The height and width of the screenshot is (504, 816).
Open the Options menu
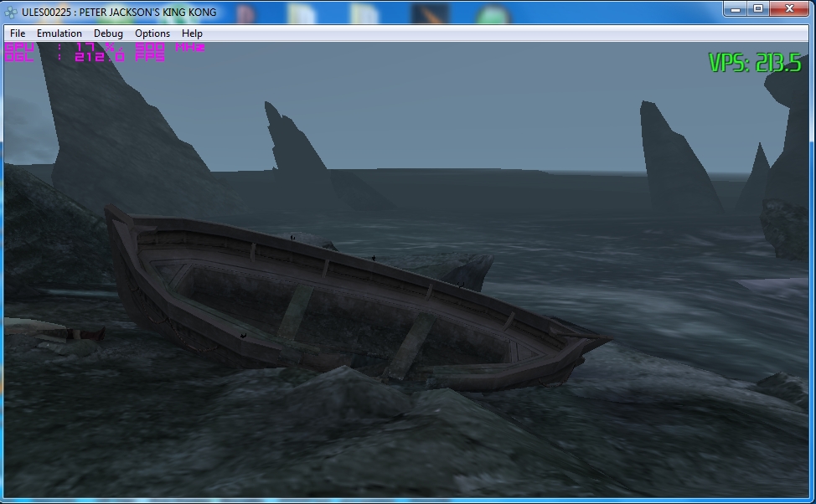pyautogui.click(x=152, y=33)
